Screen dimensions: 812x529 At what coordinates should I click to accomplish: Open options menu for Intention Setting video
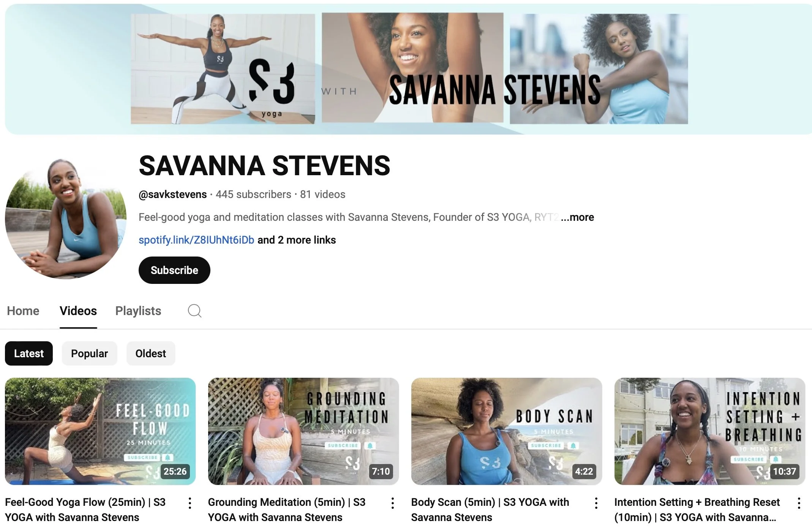[799, 503]
